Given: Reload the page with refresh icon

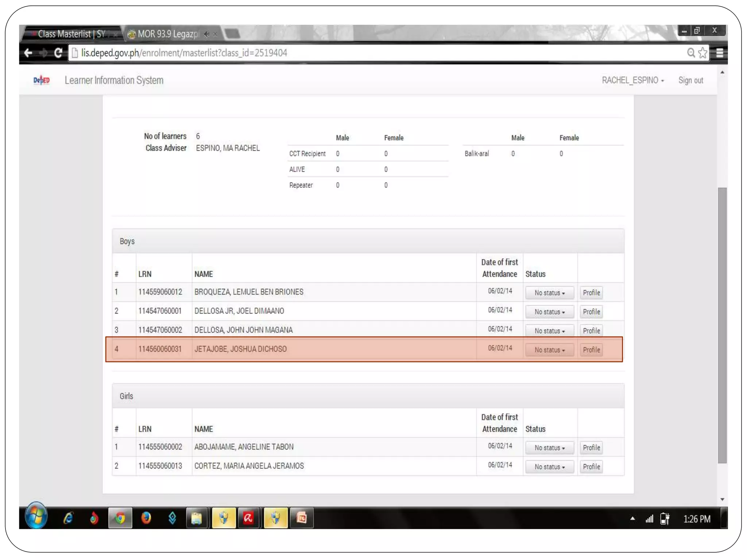Looking at the screenshot, I should (58, 53).
